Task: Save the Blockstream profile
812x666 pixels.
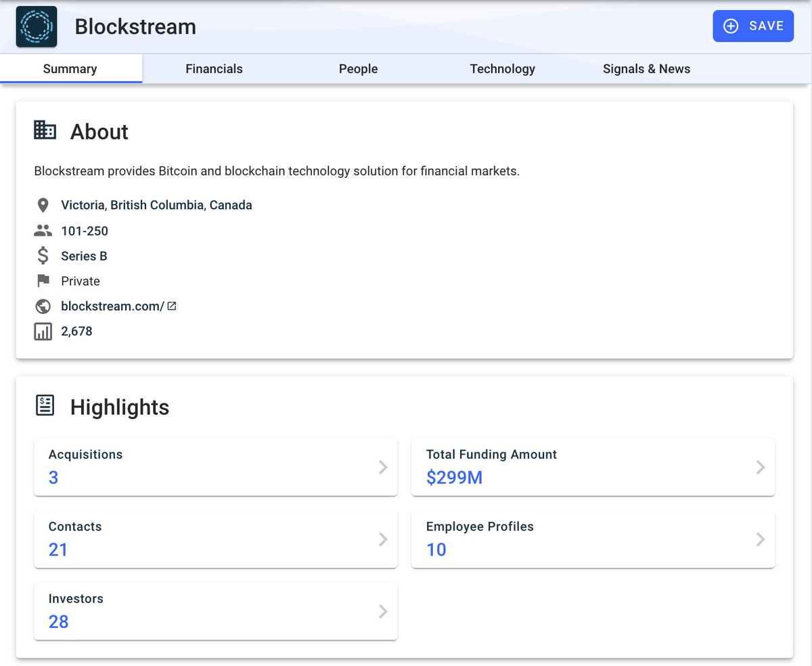Action: click(753, 26)
